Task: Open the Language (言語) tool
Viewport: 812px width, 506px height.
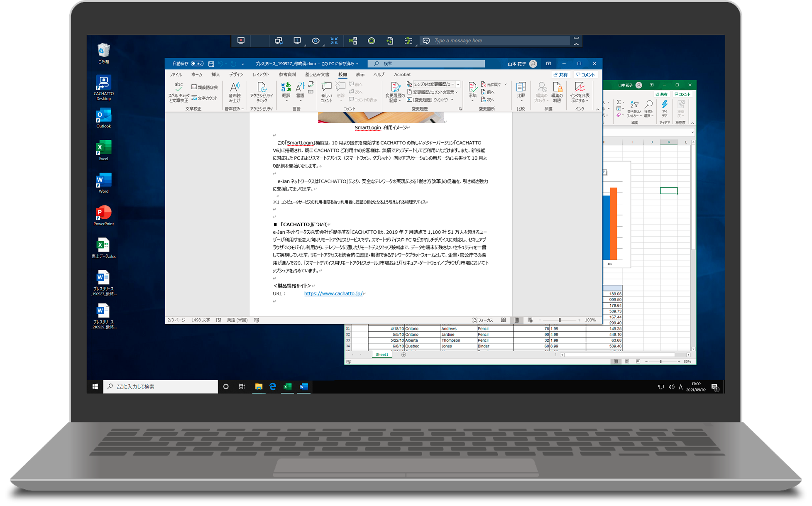Action: pos(300,92)
